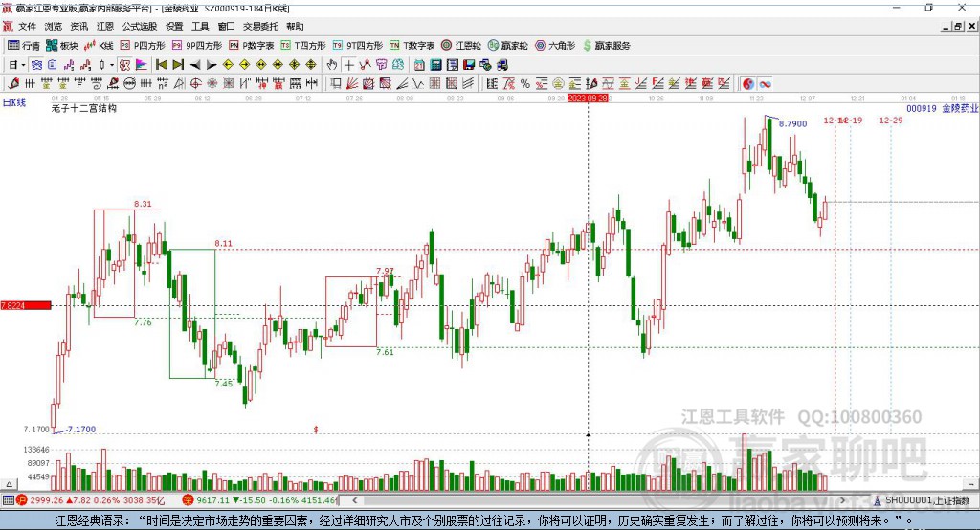Step chart forward with right black arrow

tap(212, 65)
